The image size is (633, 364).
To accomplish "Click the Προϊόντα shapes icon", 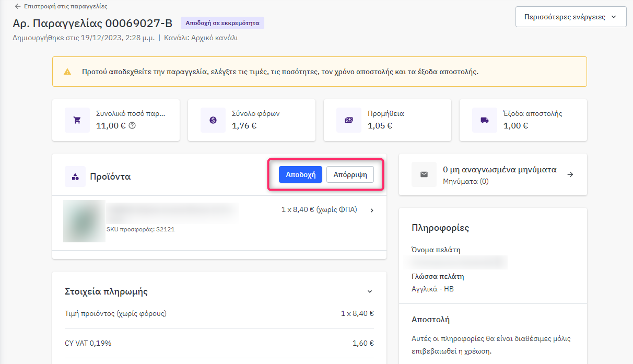I will 75,177.
